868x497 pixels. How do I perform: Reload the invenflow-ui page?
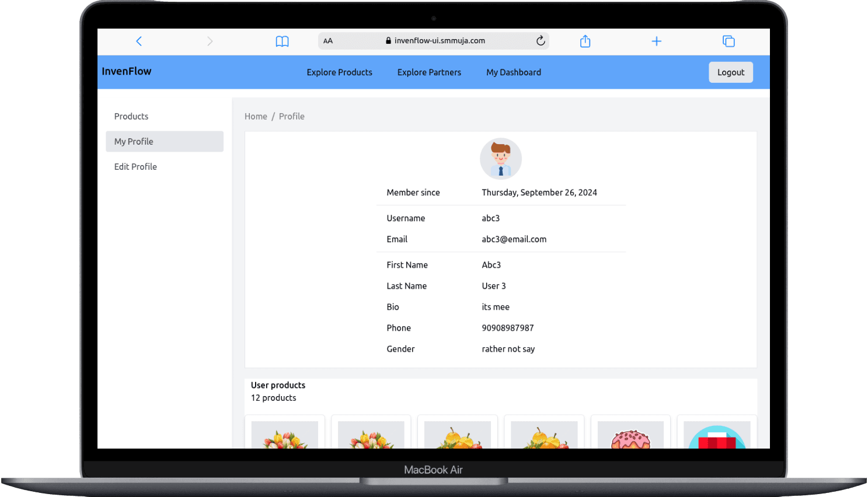[541, 40]
